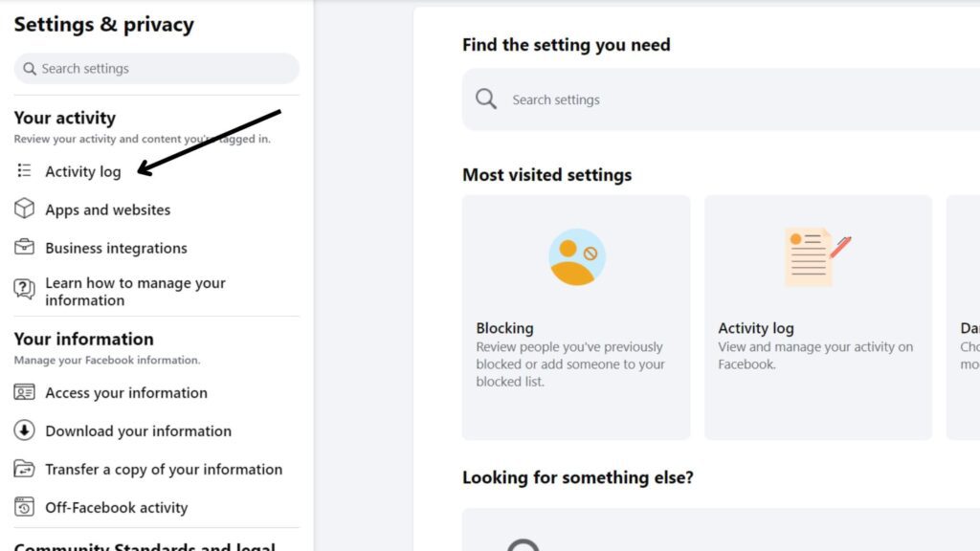Open Off-Facebook activity via the clock icon
Screen dimensions: 980x551
[x=23, y=507]
